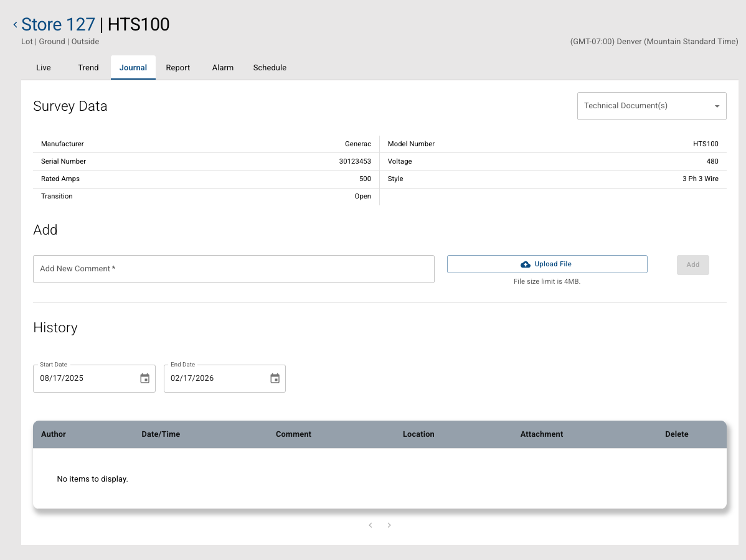Viewport: 746px width, 560px height.
Task: Follow the Store 127 link
Action: [58, 25]
